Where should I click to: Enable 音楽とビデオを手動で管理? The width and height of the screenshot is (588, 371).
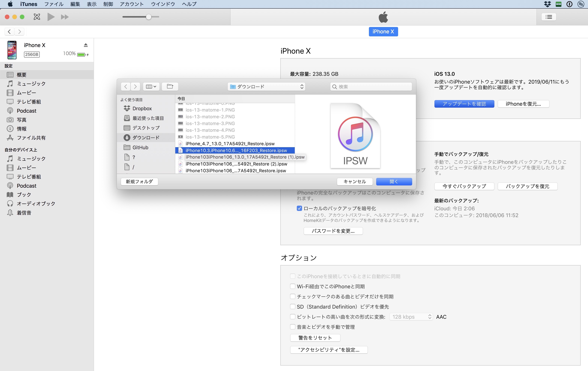coord(293,327)
